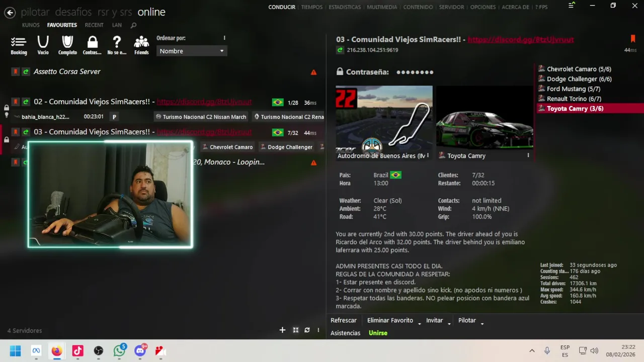Viewport: 644px width, 362px height.
Task: Open the OPCIONES menu
Action: click(482, 7)
